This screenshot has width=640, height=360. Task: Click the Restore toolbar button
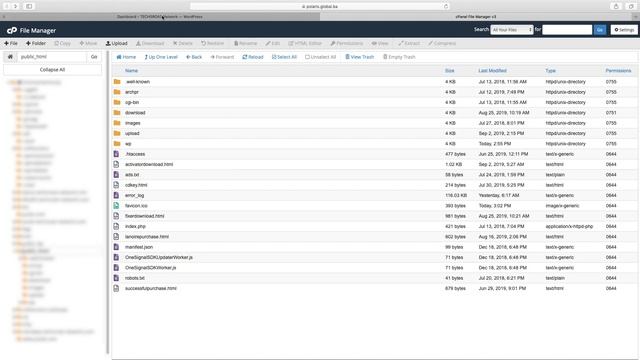click(212, 43)
